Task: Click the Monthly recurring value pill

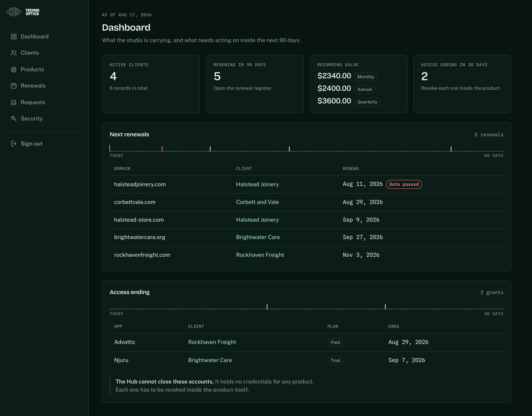Action: (x=366, y=77)
